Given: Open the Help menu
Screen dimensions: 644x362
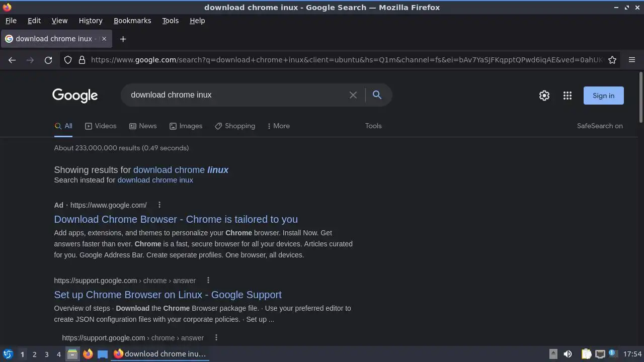Looking at the screenshot, I should 197,21.
